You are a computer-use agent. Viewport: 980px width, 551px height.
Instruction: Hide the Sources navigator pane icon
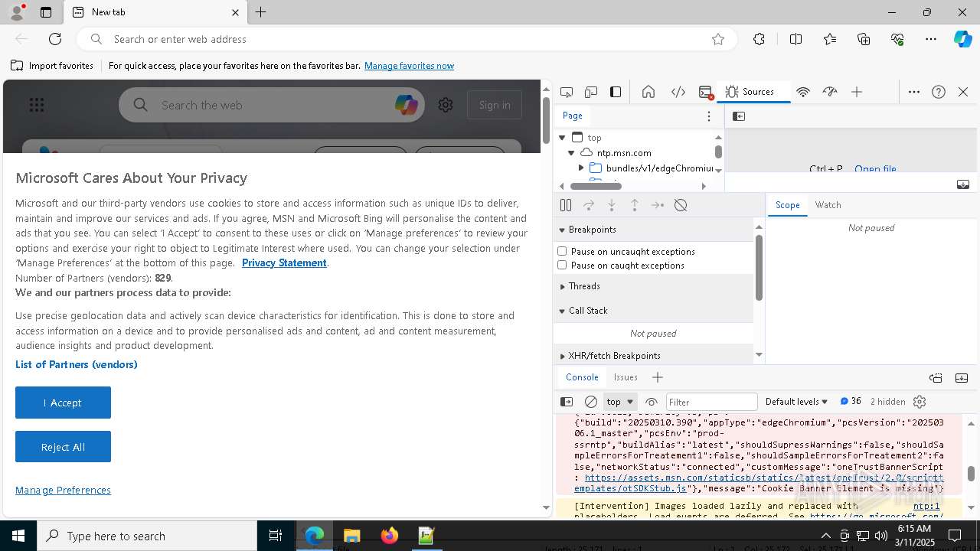point(739,116)
